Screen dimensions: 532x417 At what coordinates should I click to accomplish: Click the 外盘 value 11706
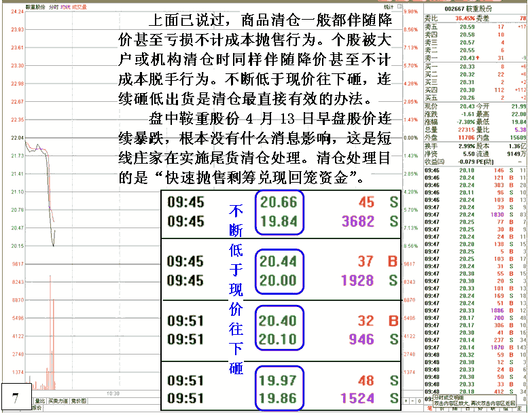pos(467,137)
